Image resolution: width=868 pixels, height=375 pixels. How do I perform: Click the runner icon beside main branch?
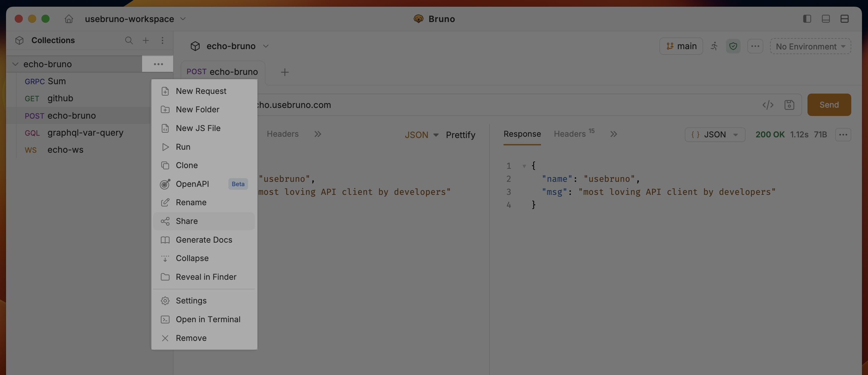[x=714, y=46]
